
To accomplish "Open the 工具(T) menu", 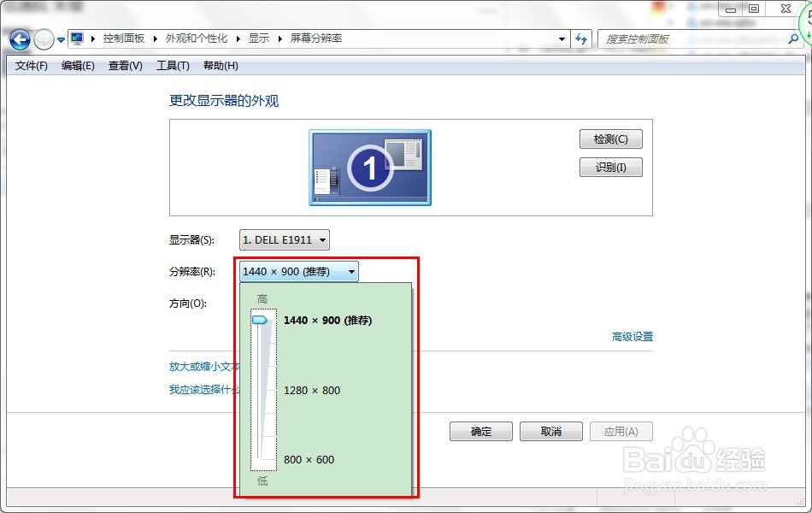I will click(x=172, y=66).
